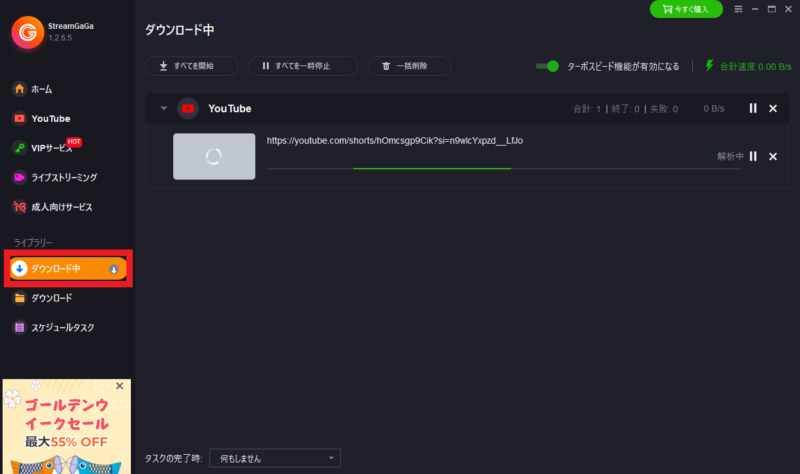Click the すべてを開始 button
Screen dimensions: 800x474
tap(192, 66)
